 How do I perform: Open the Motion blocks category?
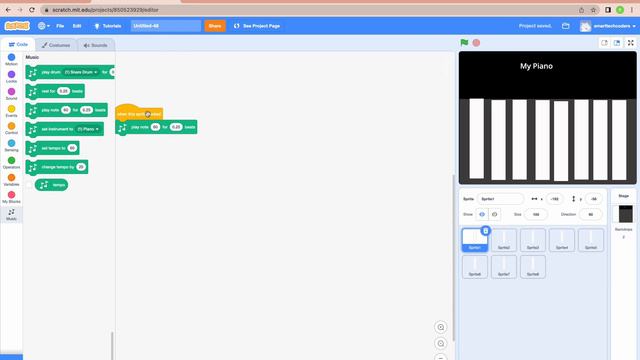point(11,59)
